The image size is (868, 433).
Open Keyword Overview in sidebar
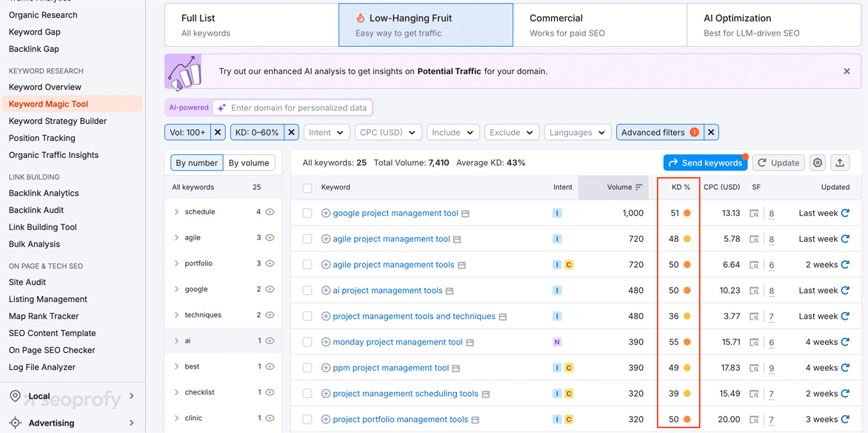[45, 87]
